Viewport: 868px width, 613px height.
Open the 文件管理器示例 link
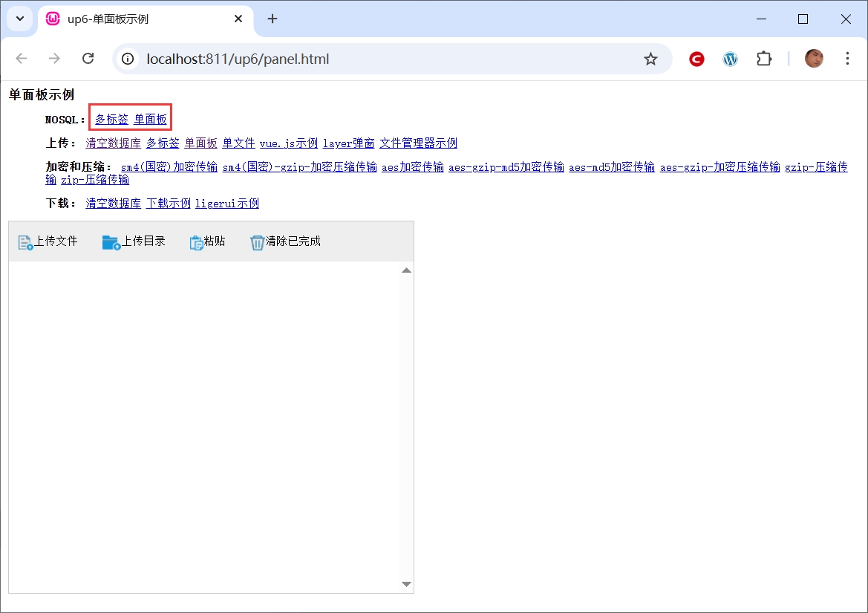(418, 143)
